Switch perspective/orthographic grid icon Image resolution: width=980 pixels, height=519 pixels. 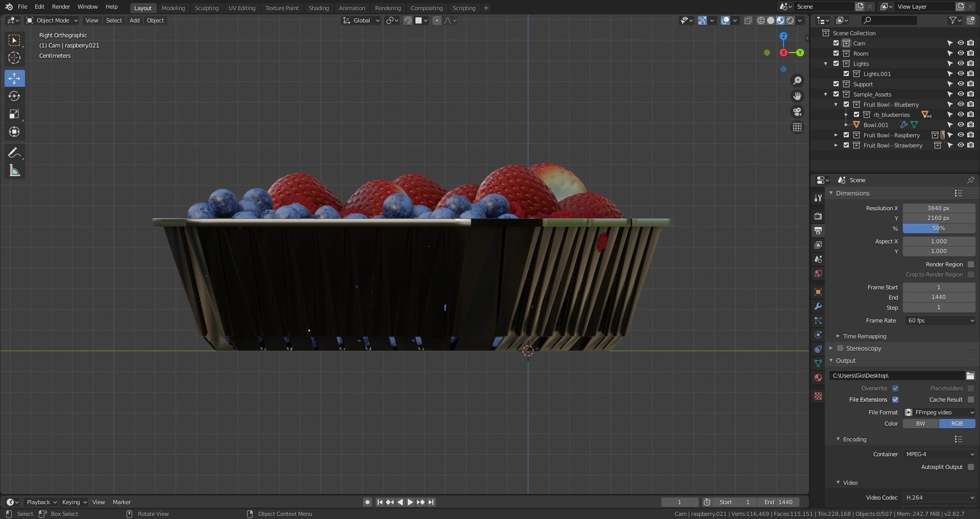pos(797,127)
